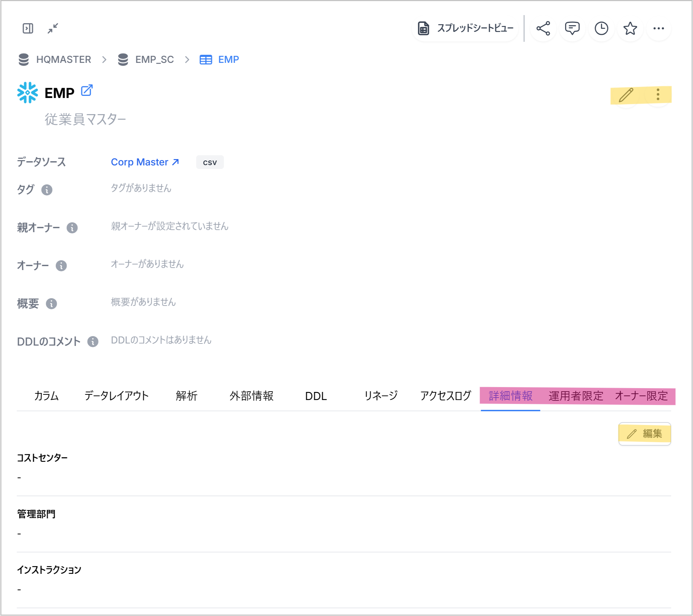Click the タグがありません placeholder
Image resolution: width=693 pixels, height=616 pixels.
[141, 188]
